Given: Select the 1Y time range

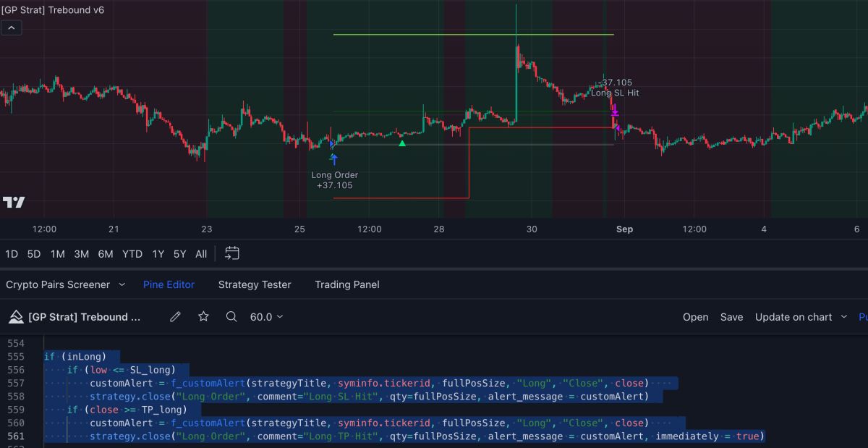Looking at the screenshot, I should (x=158, y=254).
